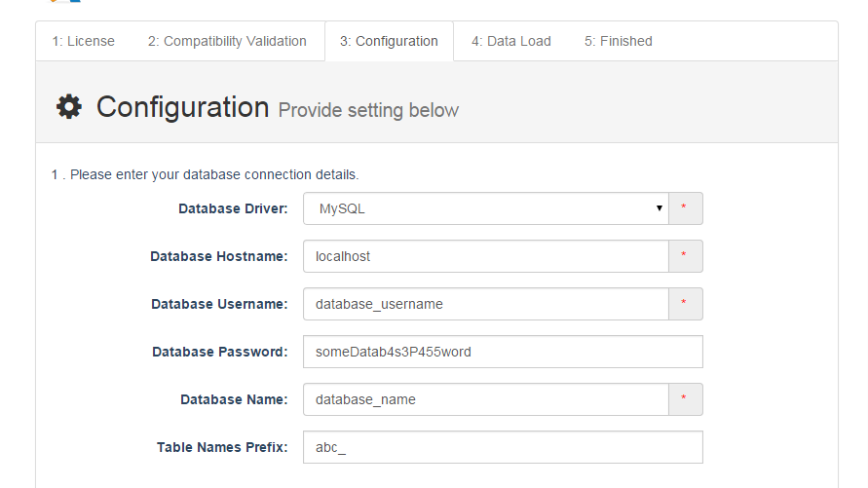This screenshot has width=868, height=488.
Task: Focus the Database Hostname field with localhost
Action: pos(485,256)
